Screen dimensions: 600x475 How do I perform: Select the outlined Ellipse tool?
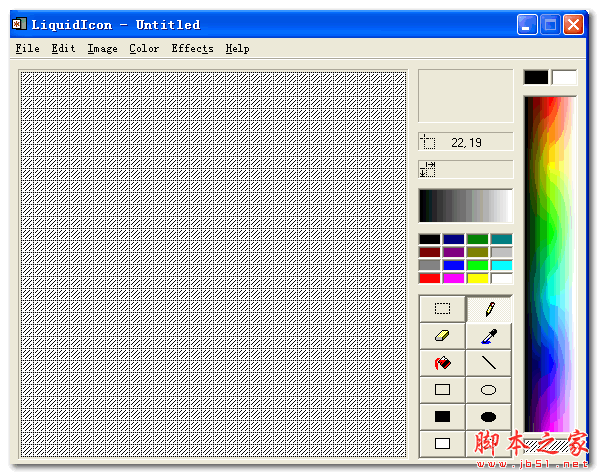[x=489, y=390]
